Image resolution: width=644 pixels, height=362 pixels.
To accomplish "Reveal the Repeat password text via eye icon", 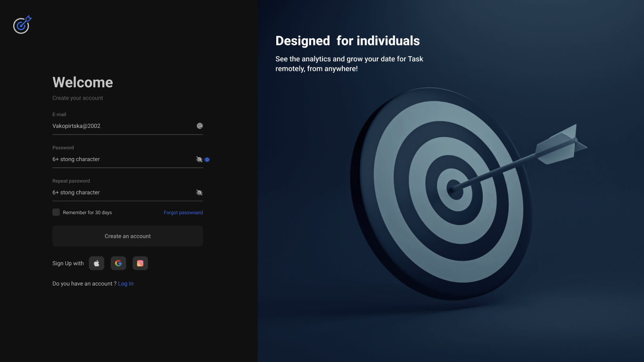I will pos(199,193).
